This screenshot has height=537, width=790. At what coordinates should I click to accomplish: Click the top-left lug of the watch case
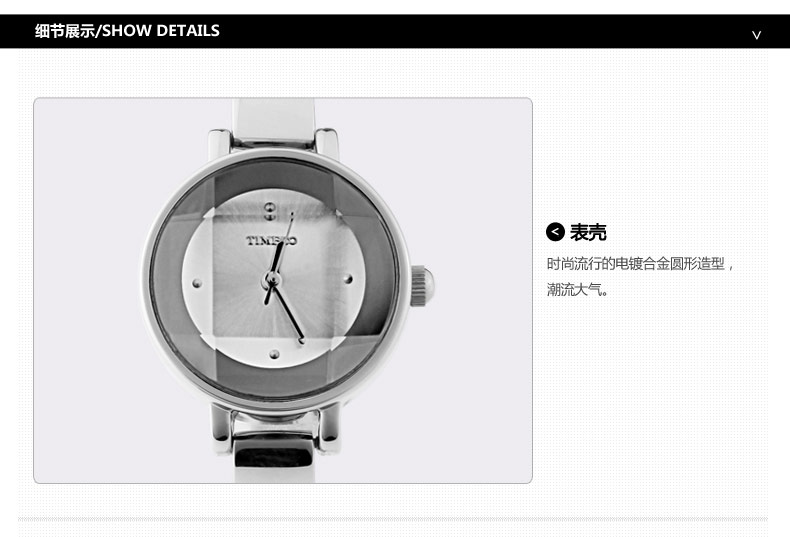pos(220,145)
